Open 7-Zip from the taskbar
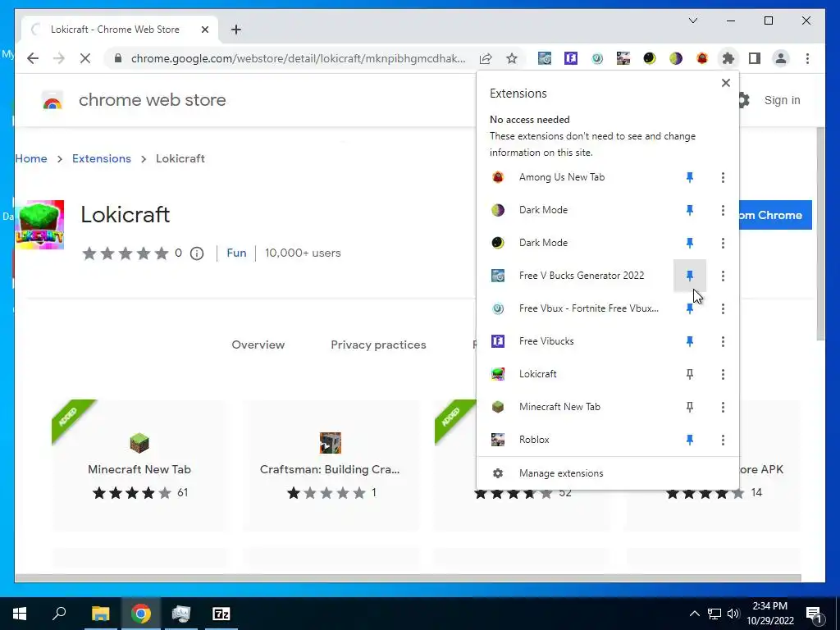Viewport: 840px width, 630px height. pyautogui.click(x=221, y=614)
